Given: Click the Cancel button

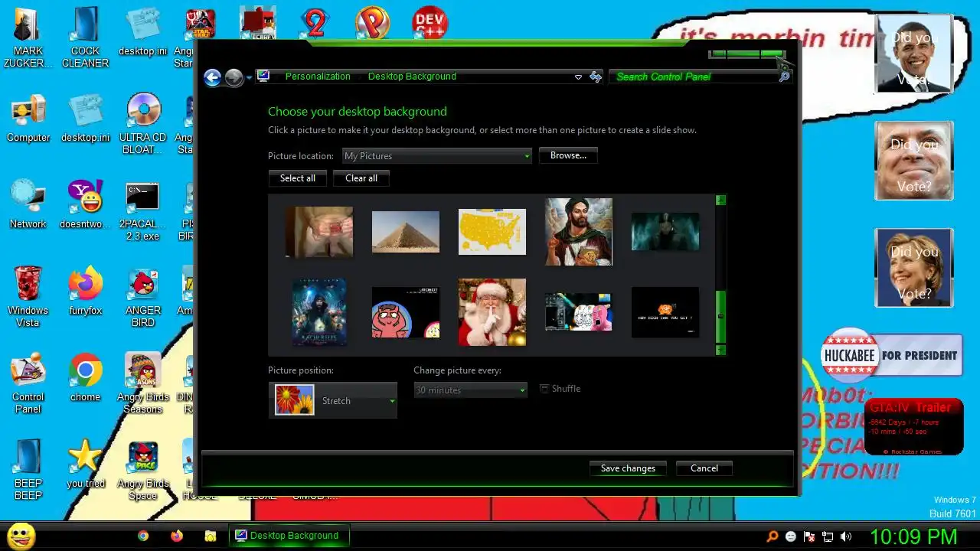Looking at the screenshot, I should click(704, 468).
